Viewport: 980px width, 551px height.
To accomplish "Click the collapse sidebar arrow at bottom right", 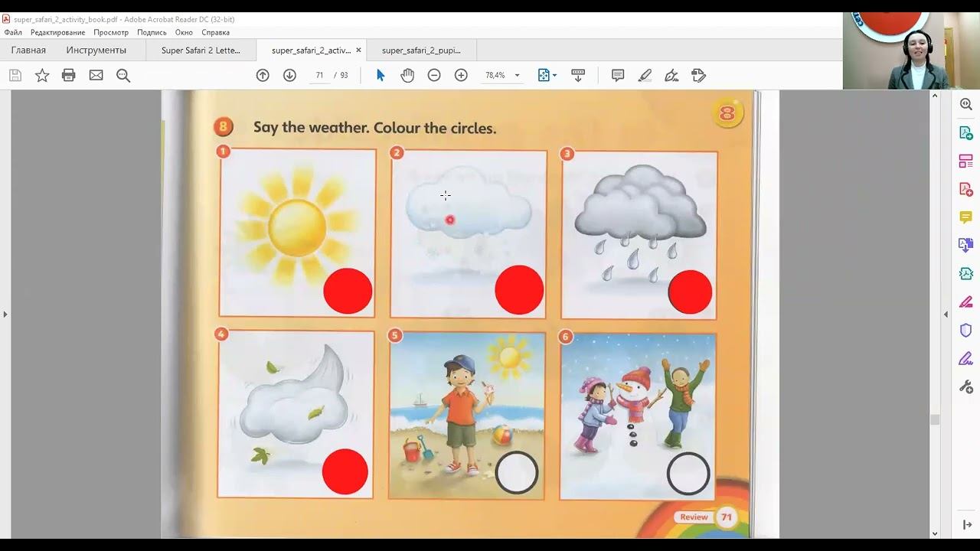I will tap(966, 524).
